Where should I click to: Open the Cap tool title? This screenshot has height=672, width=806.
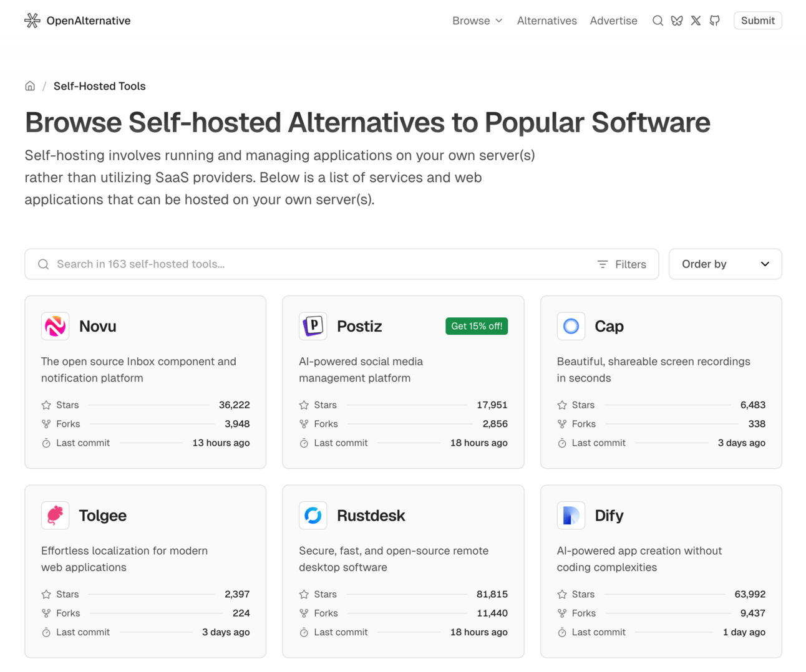(609, 326)
